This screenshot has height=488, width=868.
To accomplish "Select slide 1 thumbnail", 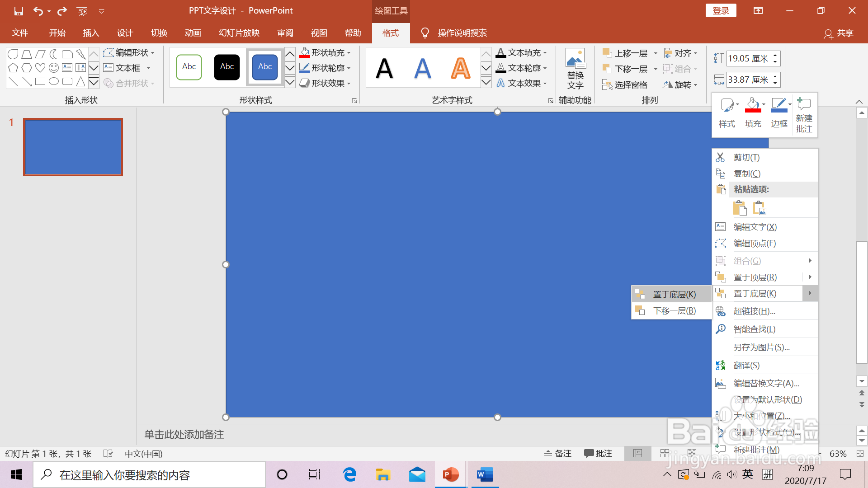I will [x=73, y=147].
